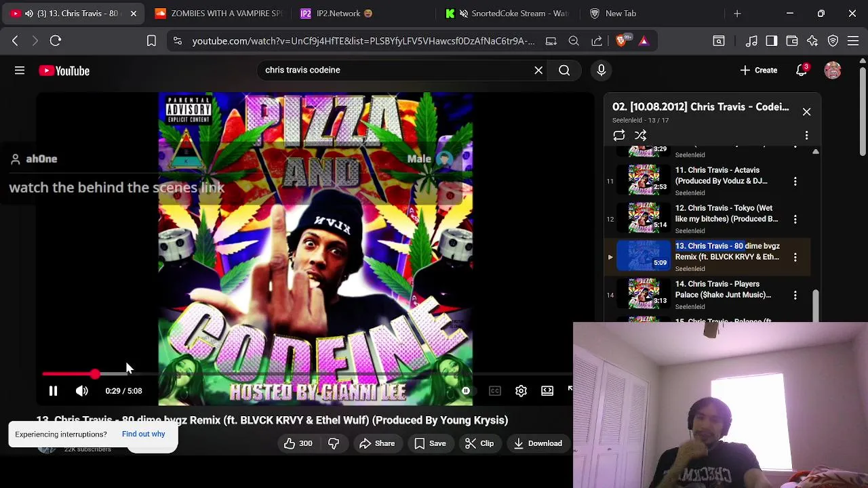Bookmark this page
The width and height of the screenshot is (868, 488).
(x=151, y=41)
